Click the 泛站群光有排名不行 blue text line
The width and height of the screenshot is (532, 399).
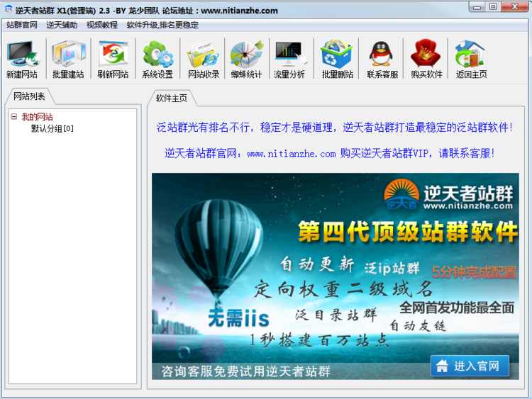point(335,128)
